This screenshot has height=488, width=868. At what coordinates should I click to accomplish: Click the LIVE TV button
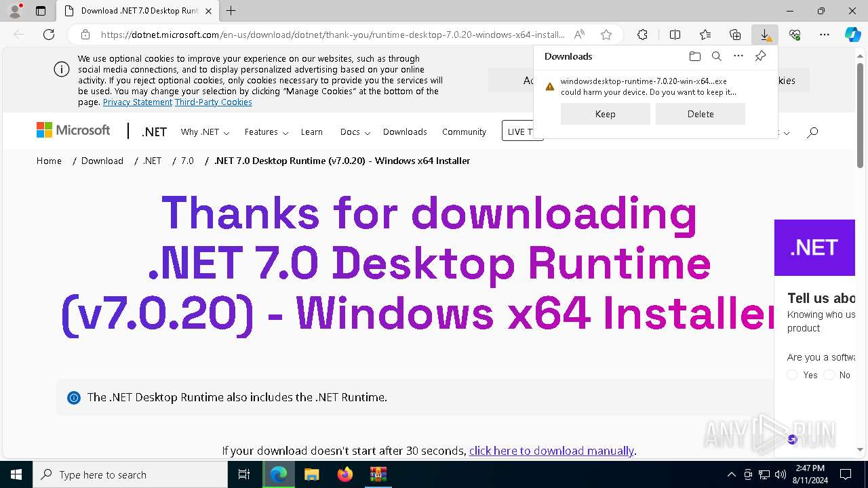click(x=522, y=131)
